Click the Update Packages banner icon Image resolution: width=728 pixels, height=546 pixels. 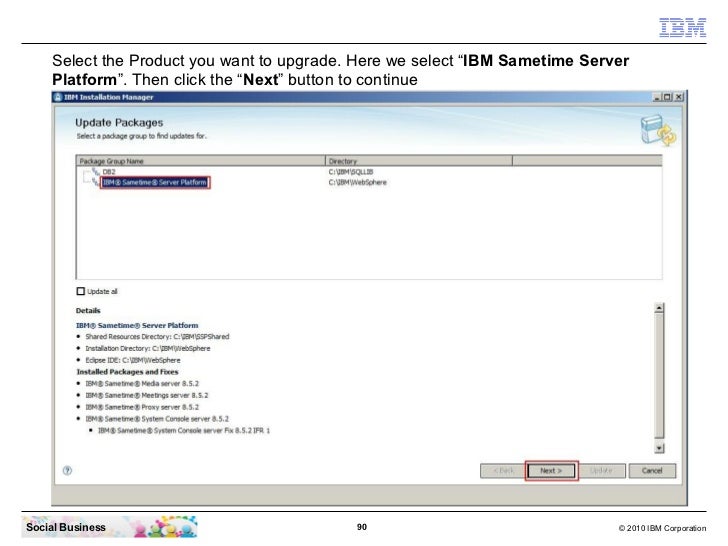pos(658,131)
